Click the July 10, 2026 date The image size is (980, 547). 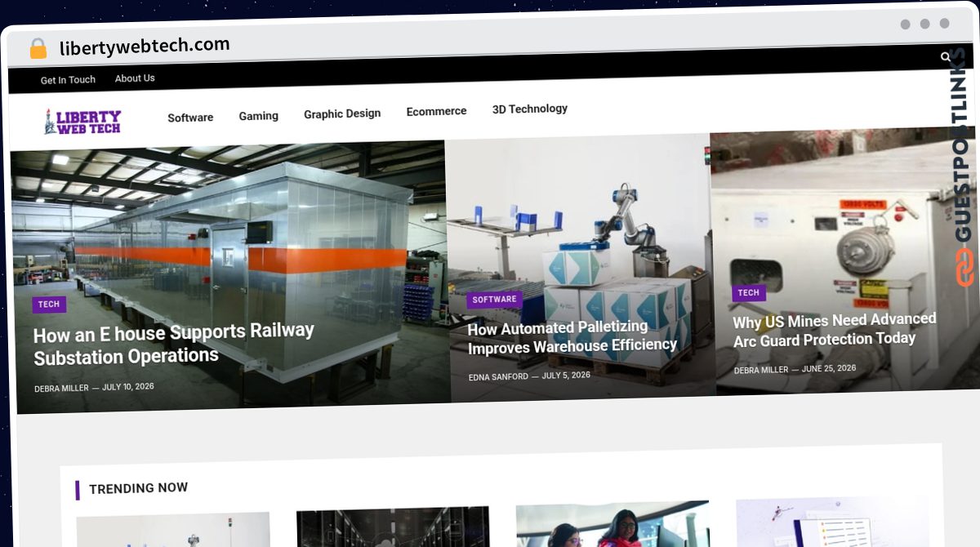pos(127,387)
